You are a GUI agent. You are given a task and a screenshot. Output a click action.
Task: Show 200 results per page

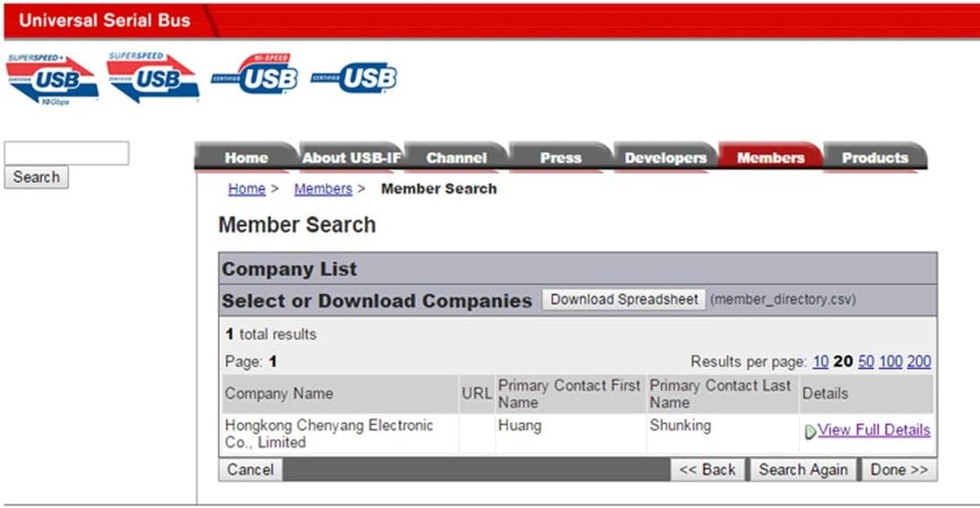point(919,361)
